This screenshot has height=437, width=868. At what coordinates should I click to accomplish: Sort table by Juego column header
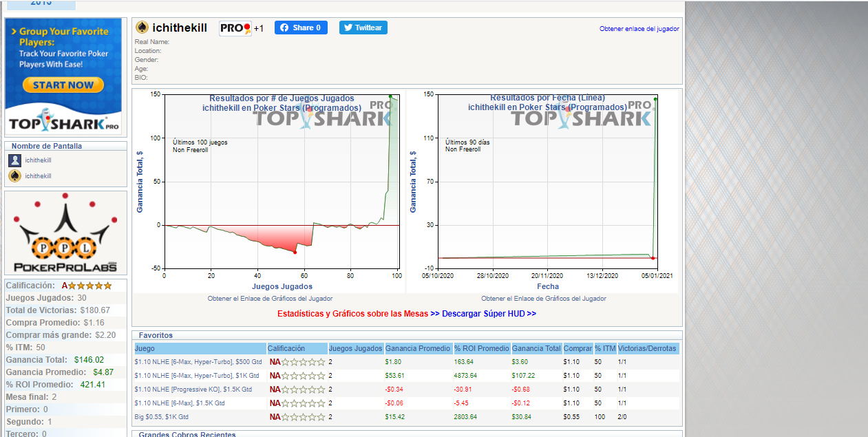[200, 349]
